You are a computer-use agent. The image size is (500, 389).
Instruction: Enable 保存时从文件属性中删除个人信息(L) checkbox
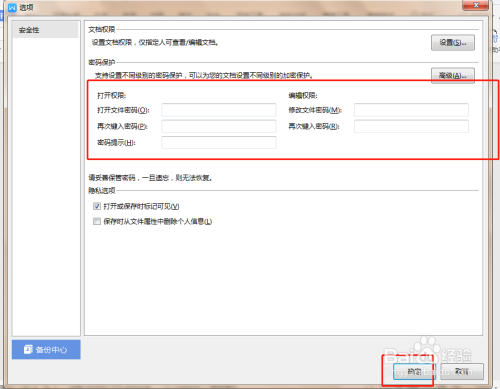pos(97,221)
